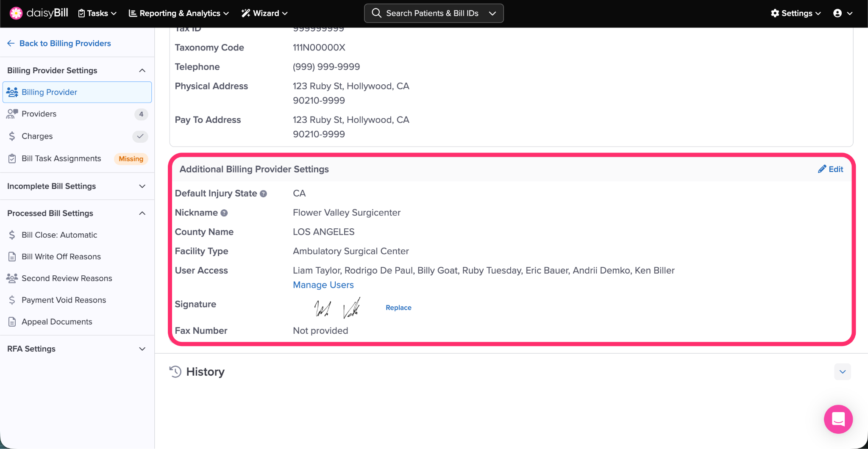Click the signature image thumbnail

337,308
